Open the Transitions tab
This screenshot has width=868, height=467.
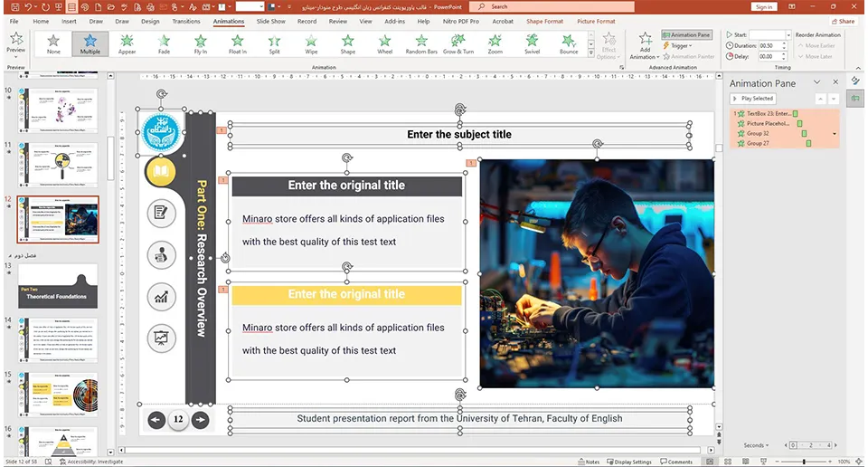pos(186,22)
